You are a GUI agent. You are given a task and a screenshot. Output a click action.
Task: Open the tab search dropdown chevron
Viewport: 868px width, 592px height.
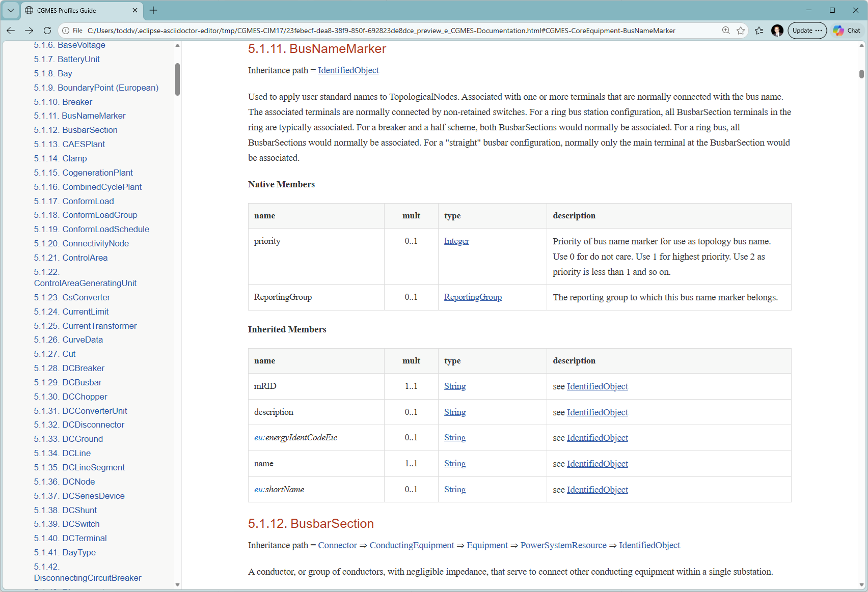coord(11,10)
